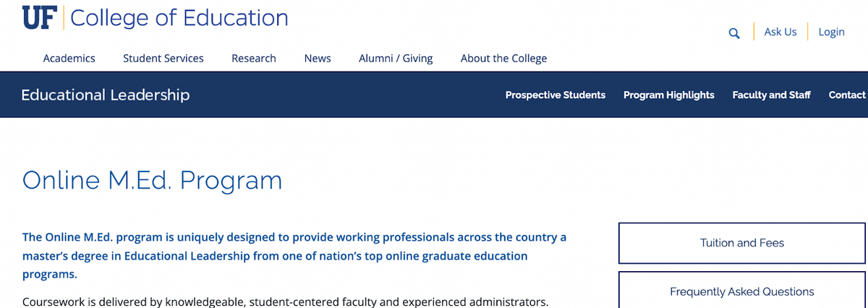Open Program Highlights in the blue navbar

coord(669,95)
